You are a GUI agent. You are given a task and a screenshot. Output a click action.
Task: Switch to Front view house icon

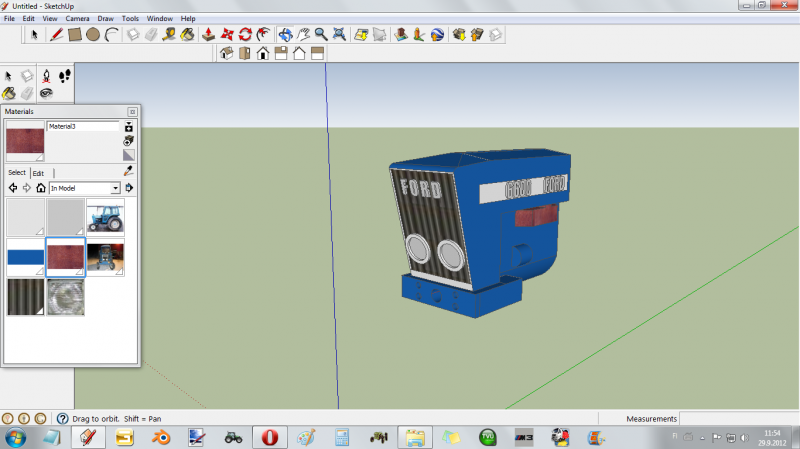click(x=263, y=53)
